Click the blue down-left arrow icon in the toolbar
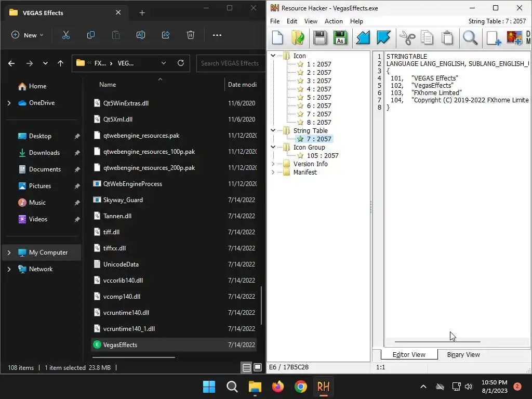The height and width of the screenshot is (399, 532). (363, 37)
